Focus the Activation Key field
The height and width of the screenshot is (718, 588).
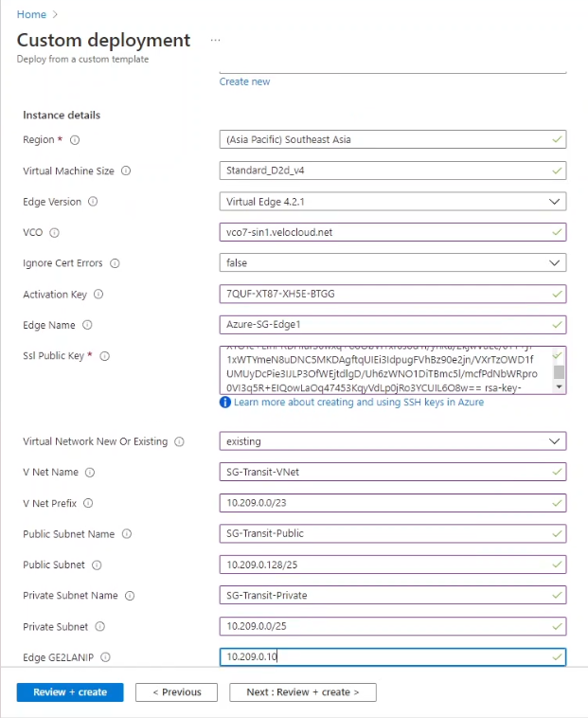(393, 294)
